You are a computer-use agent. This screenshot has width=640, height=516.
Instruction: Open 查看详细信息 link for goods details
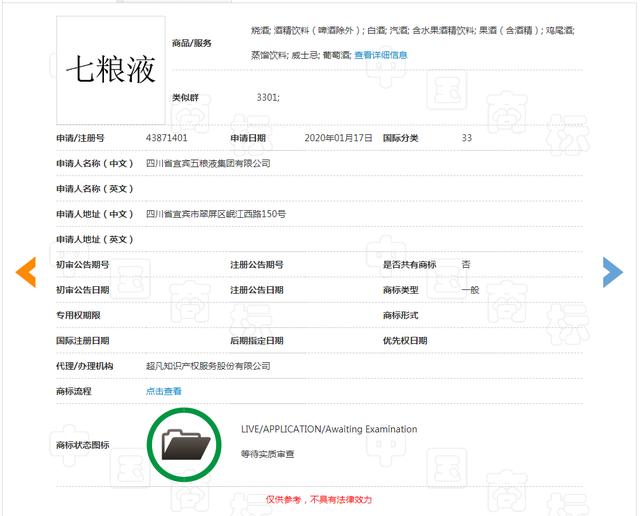[381, 55]
